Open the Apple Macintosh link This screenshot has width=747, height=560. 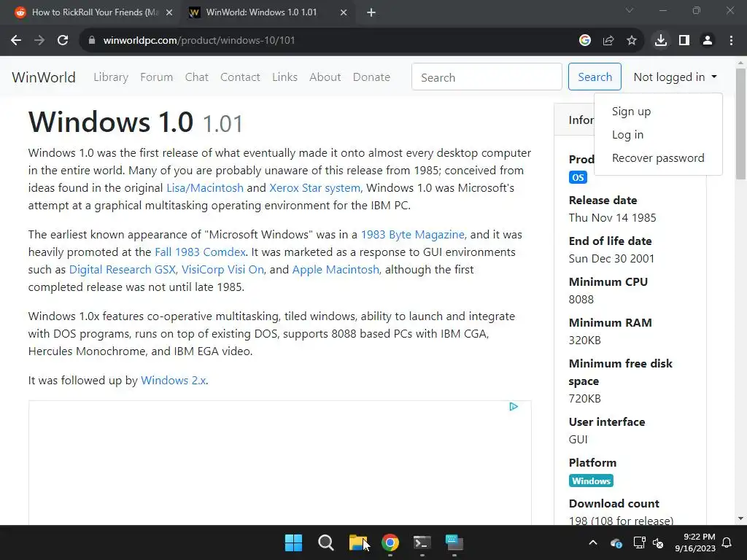(336, 270)
